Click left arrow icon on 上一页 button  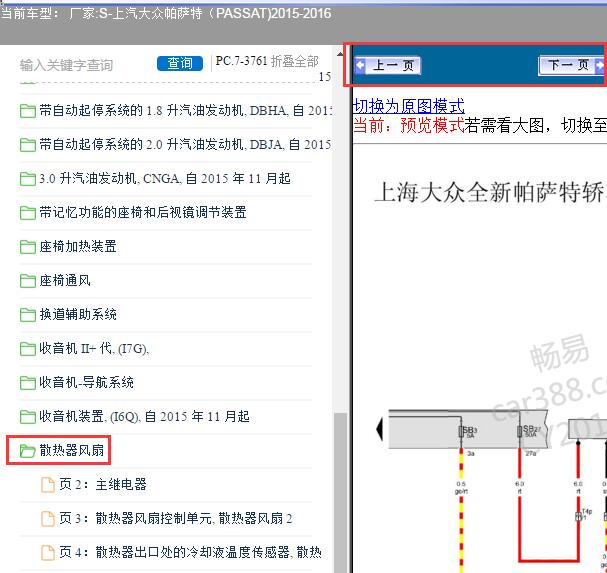(x=360, y=65)
